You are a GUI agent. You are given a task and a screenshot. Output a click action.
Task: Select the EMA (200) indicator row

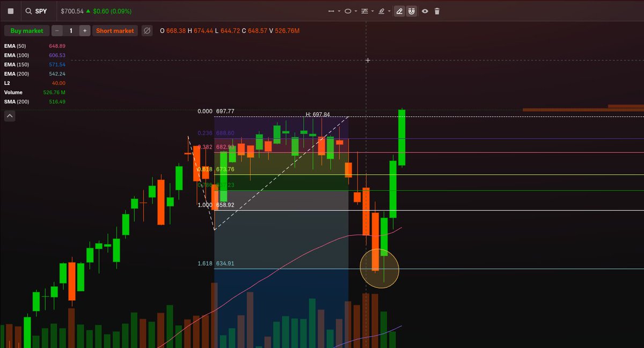pyautogui.click(x=35, y=74)
